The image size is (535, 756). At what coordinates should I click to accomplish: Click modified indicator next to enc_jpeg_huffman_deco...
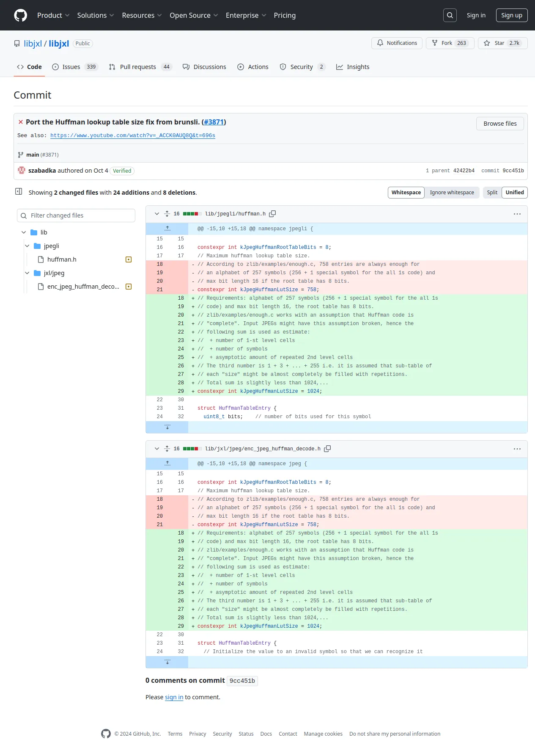point(129,287)
